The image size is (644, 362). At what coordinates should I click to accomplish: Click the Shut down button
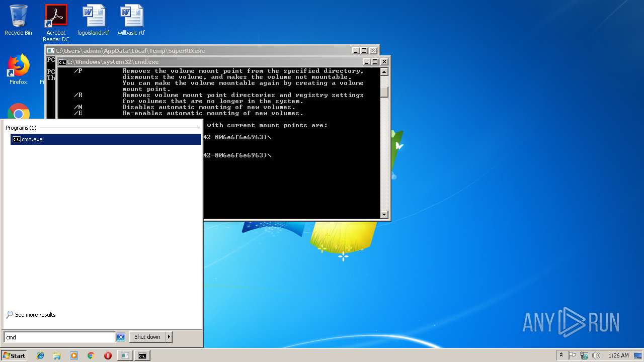147,337
